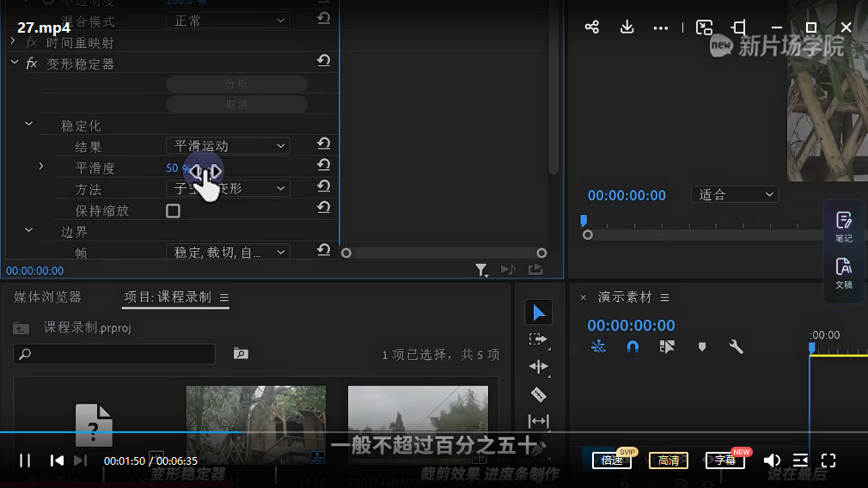Reset the 平滑度 parameter
This screenshot has height=488, width=868.
[323, 165]
